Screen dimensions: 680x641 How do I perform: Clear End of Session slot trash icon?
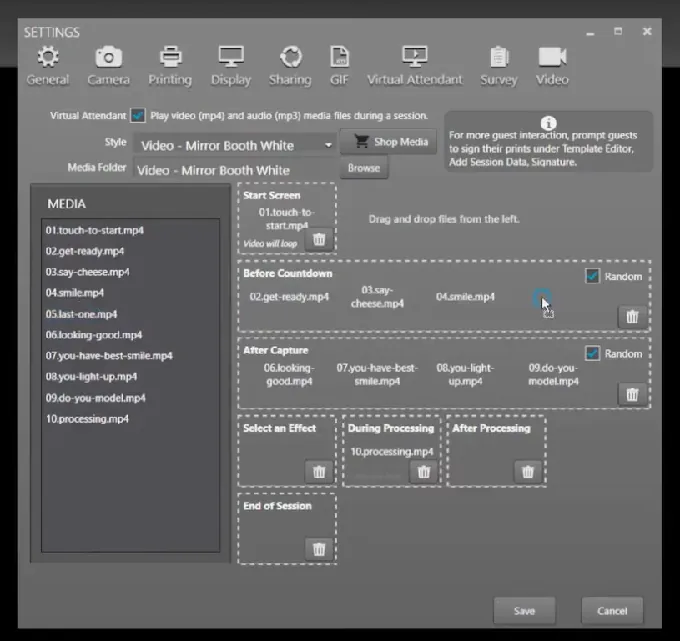(319, 549)
